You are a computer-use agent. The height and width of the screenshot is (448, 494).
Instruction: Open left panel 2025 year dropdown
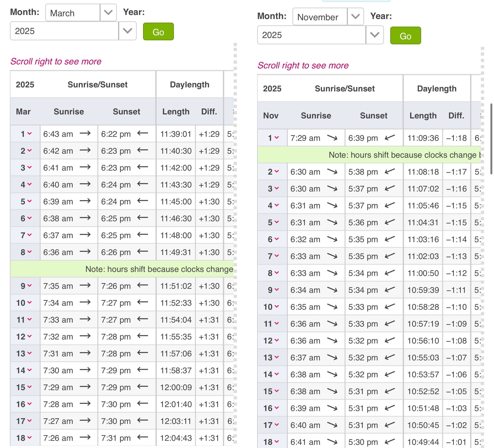(73, 31)
